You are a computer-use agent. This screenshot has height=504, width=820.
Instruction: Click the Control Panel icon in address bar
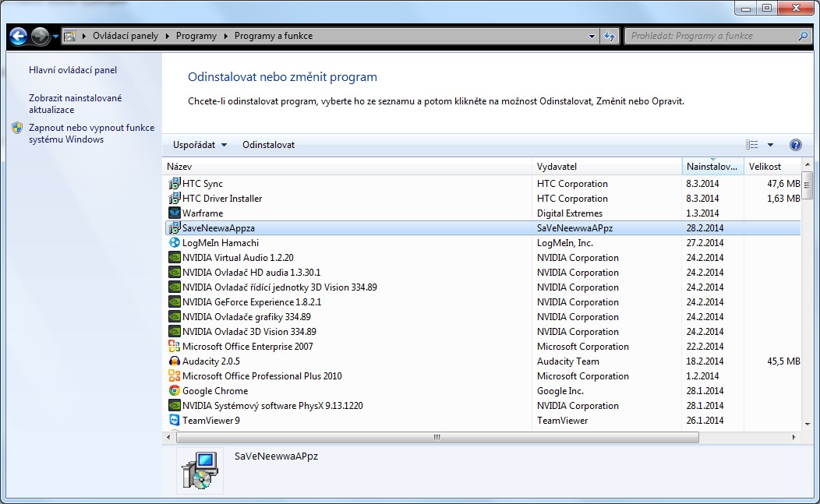click(x=69, y=36)
